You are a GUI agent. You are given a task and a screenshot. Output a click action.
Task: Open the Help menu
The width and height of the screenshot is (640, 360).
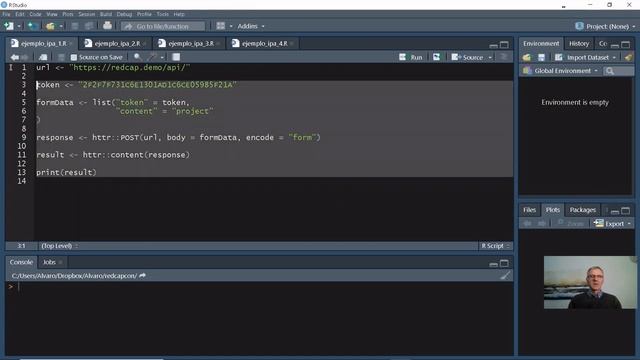[x=179, y=14]
